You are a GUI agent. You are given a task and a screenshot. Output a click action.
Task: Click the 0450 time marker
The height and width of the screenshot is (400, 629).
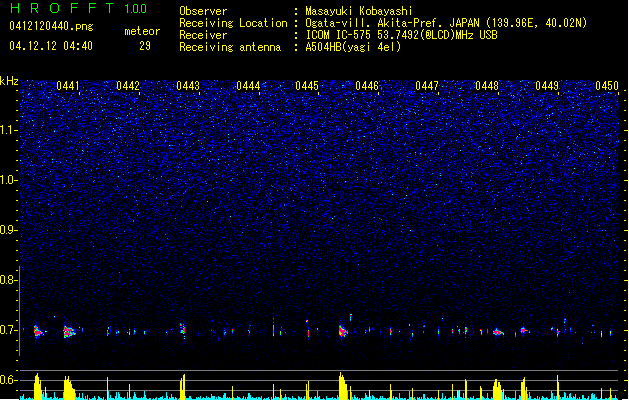point(607,86)
